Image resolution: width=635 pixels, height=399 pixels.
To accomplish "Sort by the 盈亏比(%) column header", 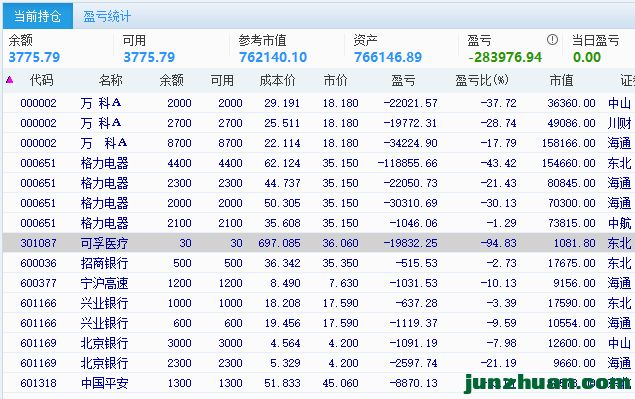I will point(482,80).
